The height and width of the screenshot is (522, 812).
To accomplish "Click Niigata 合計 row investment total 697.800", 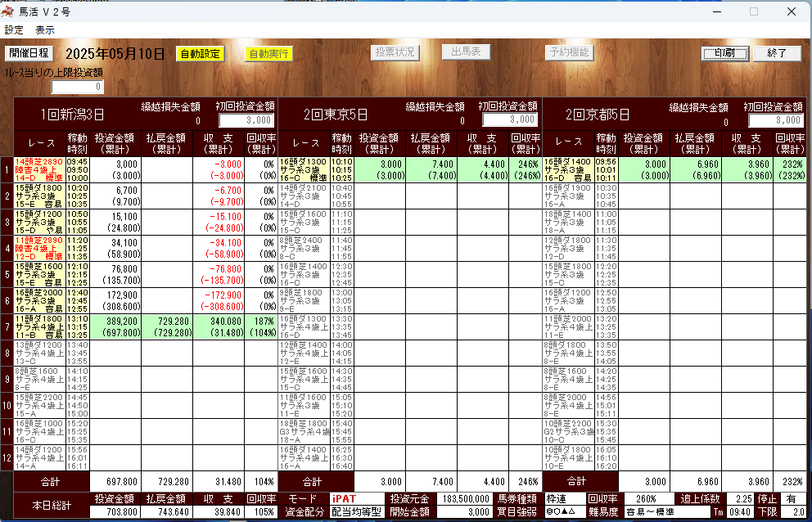I will tap(115, 482).
